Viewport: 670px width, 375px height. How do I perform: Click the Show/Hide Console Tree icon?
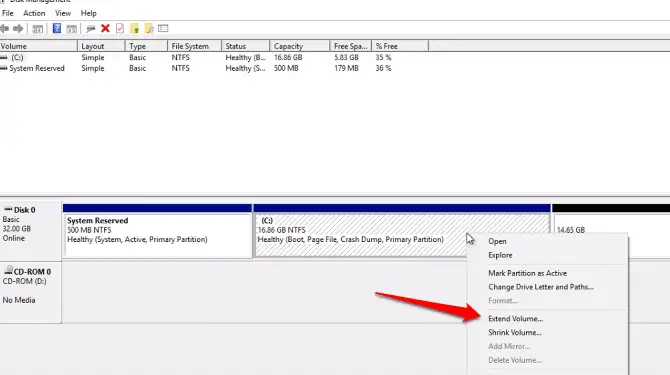38,29
